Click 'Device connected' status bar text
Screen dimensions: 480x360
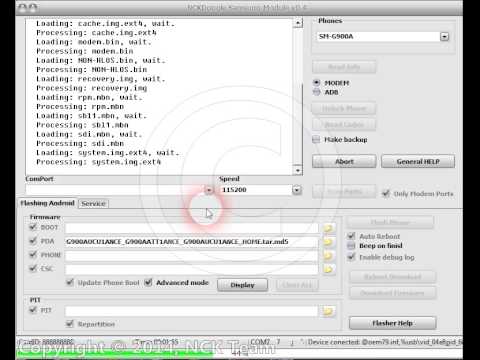click(x=385, y=342)
